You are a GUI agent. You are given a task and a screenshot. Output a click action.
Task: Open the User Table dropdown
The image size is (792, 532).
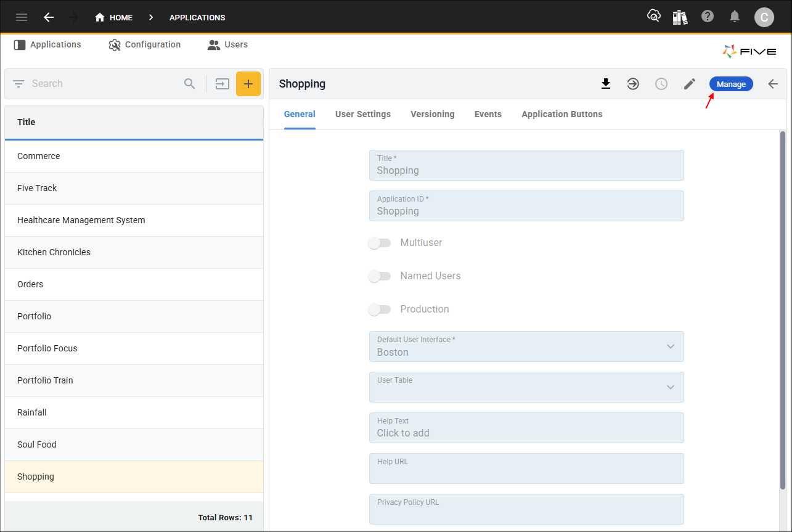pos(671,387)
